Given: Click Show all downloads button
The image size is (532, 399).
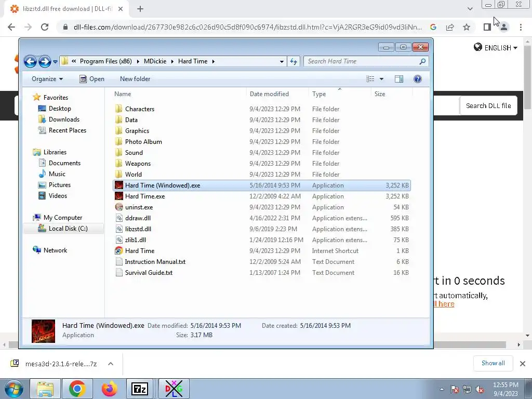Looking at the screenshot, I should click(x=493, y=363).
